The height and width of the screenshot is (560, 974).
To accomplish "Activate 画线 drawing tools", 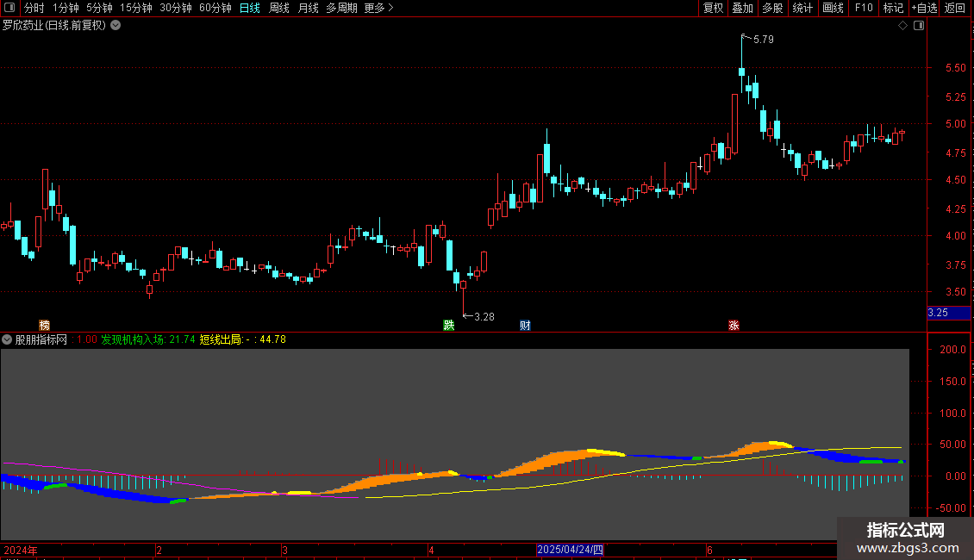I will (833, 8).
